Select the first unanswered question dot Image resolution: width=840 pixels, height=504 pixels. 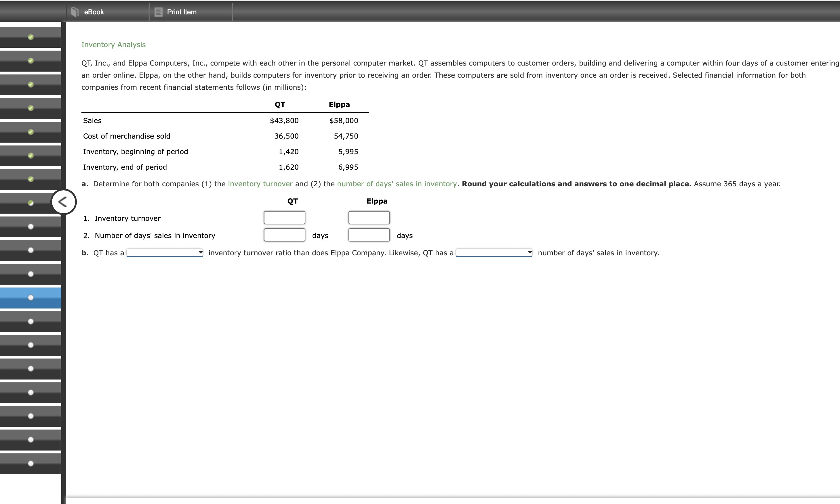tap(31, 227)
